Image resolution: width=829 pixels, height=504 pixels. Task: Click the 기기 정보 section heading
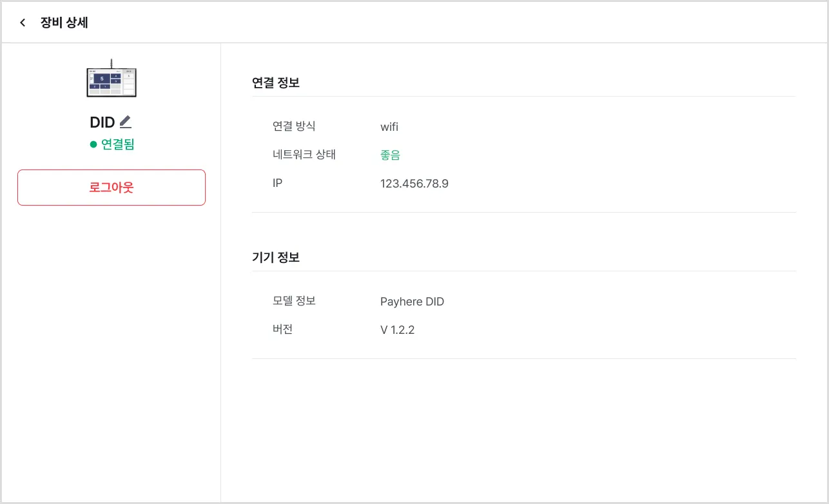tap(276, 257)
